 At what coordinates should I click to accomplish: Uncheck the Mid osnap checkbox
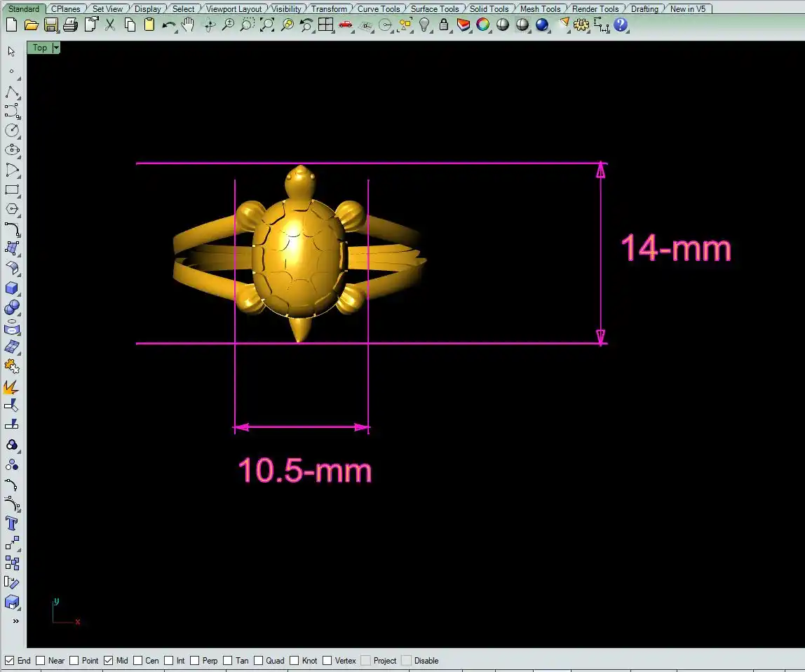point(108,660)
